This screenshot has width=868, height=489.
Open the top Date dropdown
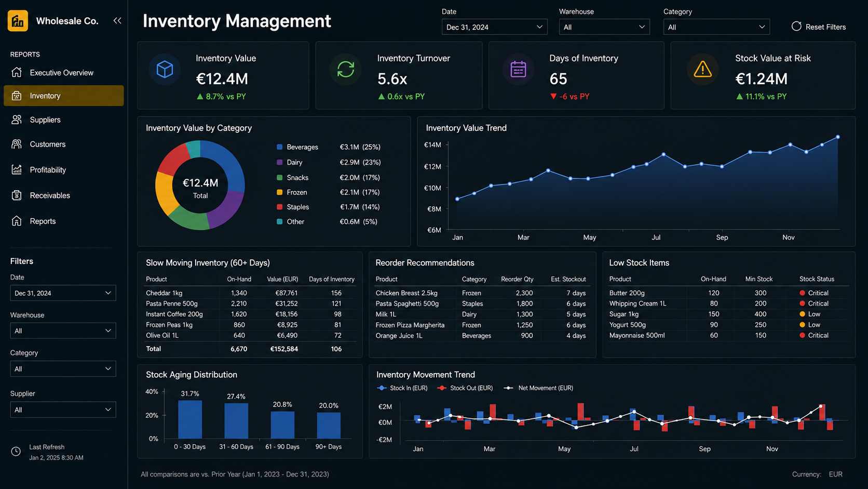(x=494, y=27)
